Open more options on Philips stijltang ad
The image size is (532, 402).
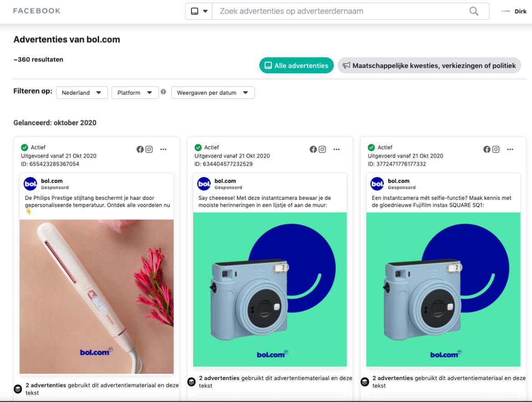[x=163, y=149]
